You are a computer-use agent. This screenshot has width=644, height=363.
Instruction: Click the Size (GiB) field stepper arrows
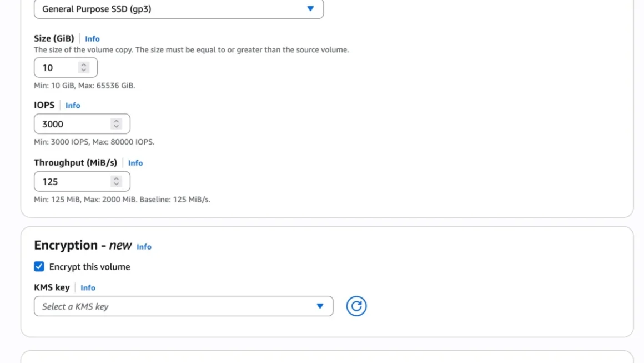[x=84, y=67]
